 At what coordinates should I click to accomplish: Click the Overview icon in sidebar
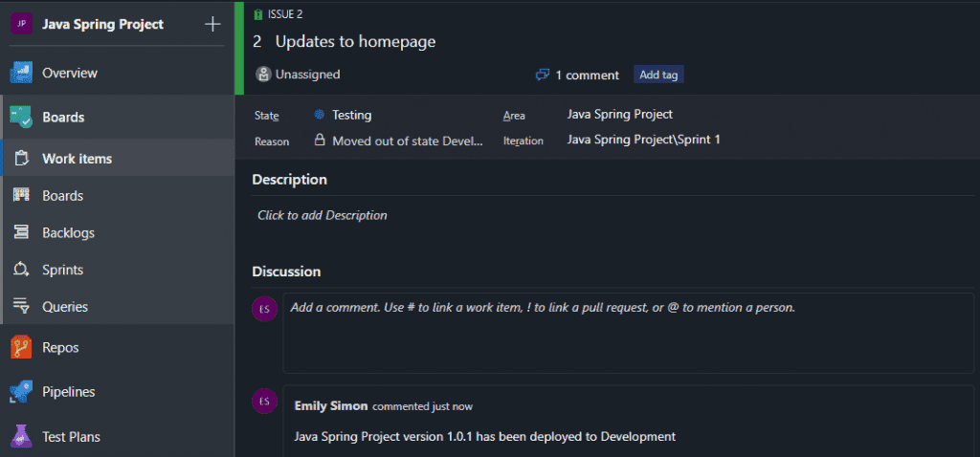click(21, 73)
